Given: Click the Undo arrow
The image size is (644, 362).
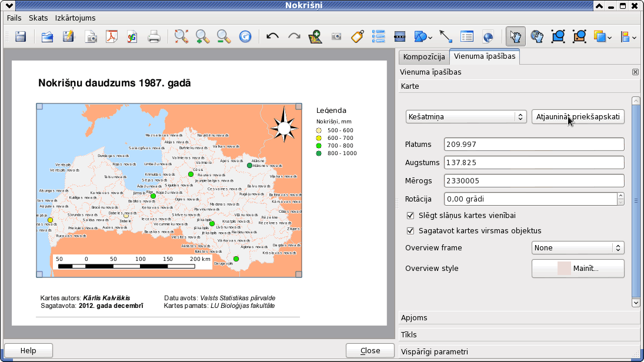Looking at the screenshot, I should [x=272, y=36].
